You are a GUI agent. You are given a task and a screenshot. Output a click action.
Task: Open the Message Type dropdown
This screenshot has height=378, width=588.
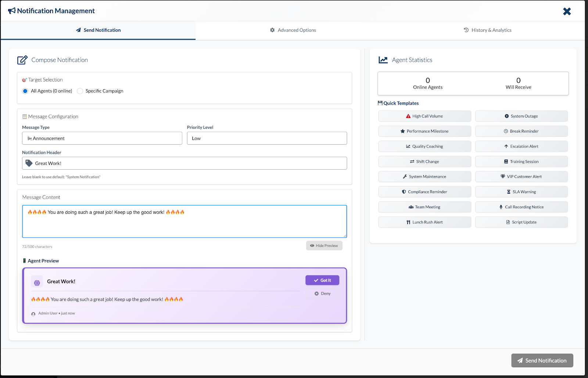102,138
